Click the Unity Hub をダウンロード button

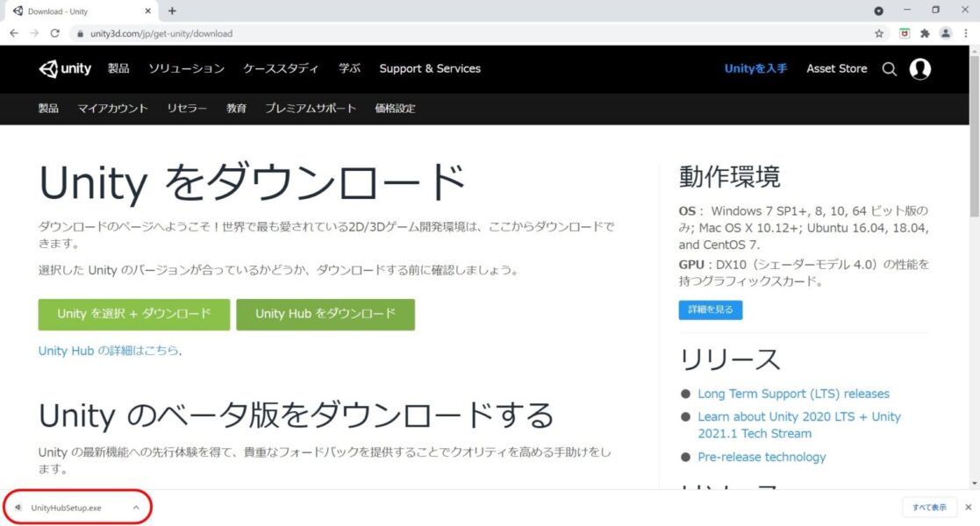tap(325, 314)
